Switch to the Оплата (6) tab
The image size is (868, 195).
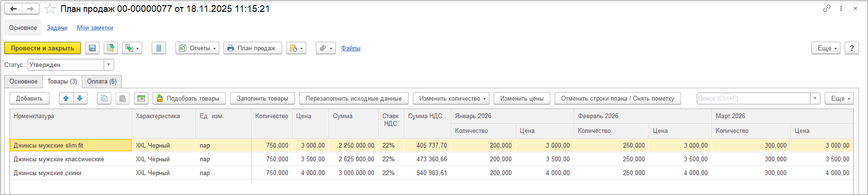point(102,82)
